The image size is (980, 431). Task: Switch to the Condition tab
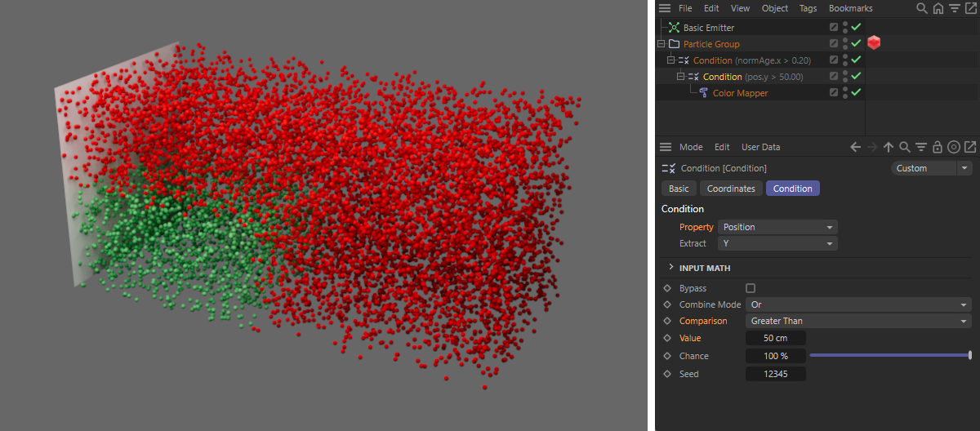coord(792,189)
